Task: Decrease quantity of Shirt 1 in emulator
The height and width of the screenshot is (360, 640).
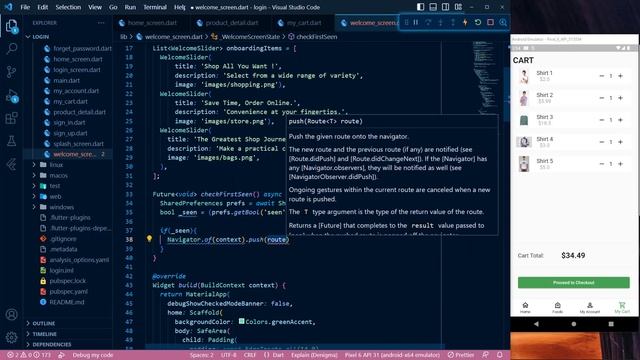Action: (602, 76)
